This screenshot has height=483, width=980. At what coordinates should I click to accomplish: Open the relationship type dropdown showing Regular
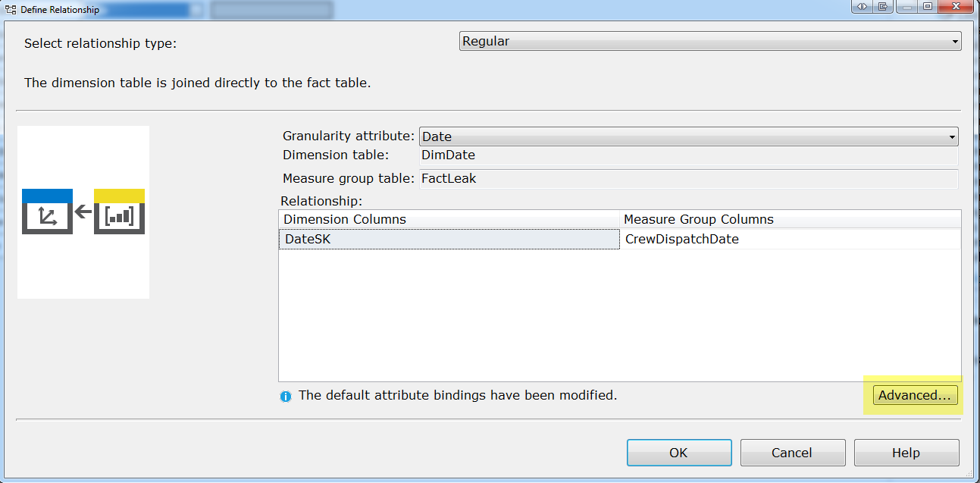click(709, 42)
